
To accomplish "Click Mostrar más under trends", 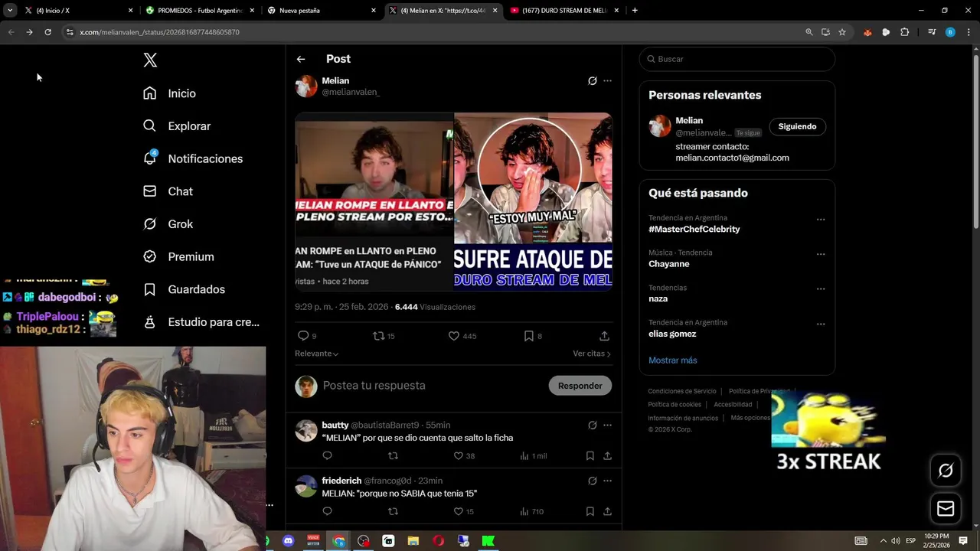I will [x=673, y=360].
